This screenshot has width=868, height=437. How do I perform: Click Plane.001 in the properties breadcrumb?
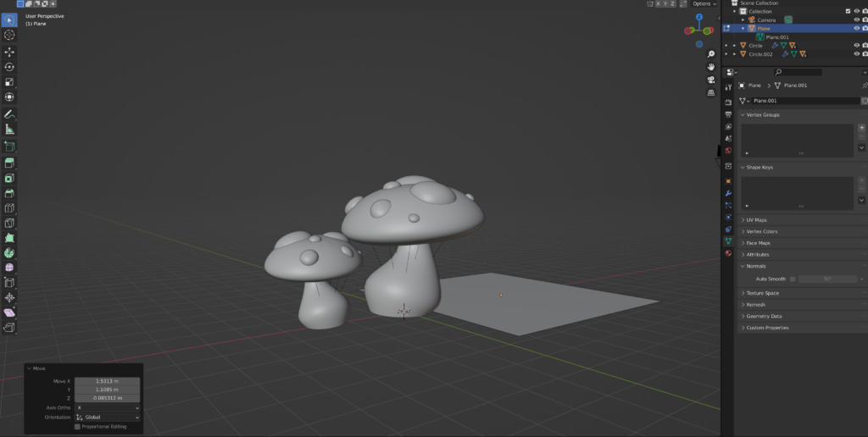tap(794, 86)
